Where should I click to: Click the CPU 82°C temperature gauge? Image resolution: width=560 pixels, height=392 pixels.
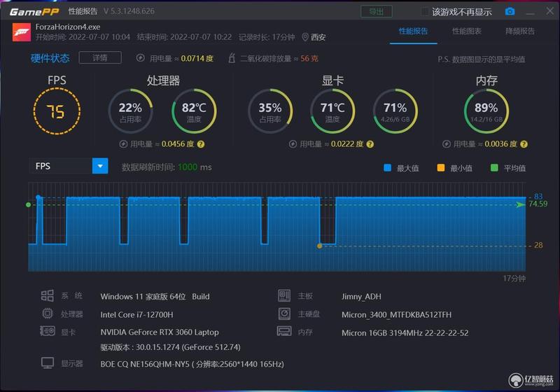click(x=194, y=111)
